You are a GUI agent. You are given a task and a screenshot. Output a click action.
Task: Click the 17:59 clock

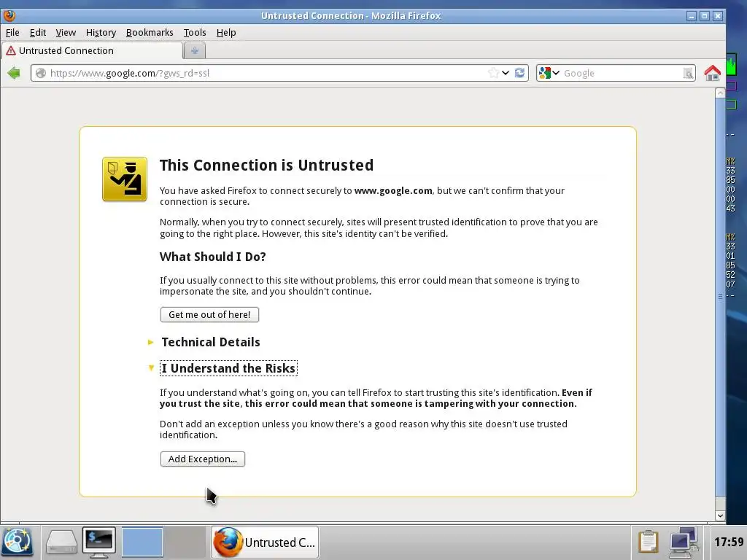[x=729, y=542]
